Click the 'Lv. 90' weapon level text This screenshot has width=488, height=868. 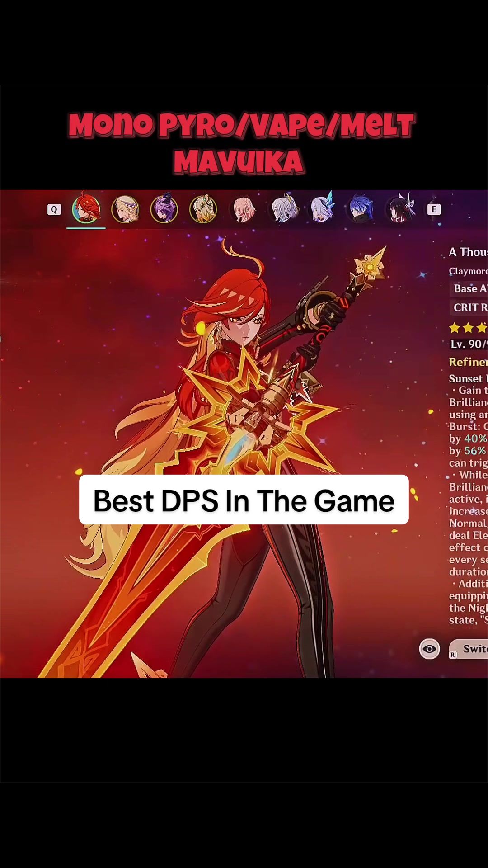(x=469, y=344)
